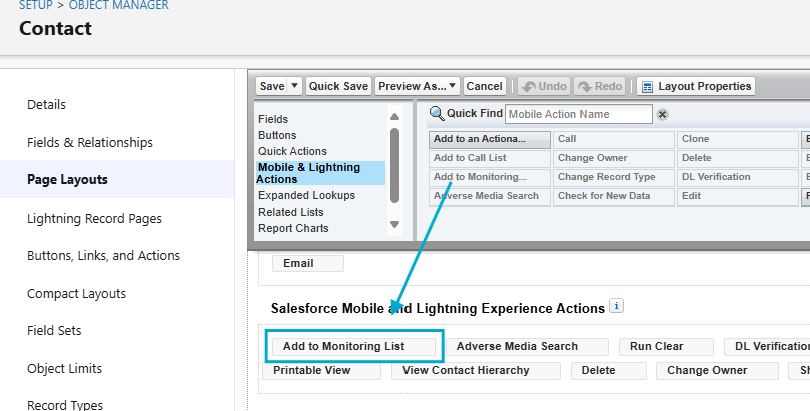
Task: Open Object Limits in sidebar
Action: pos(65,369)
